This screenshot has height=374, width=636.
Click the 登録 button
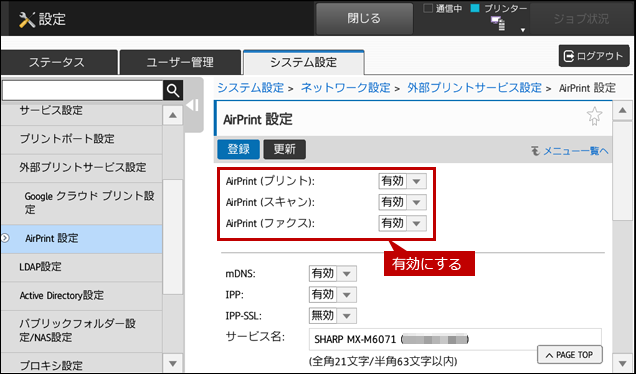238,149
